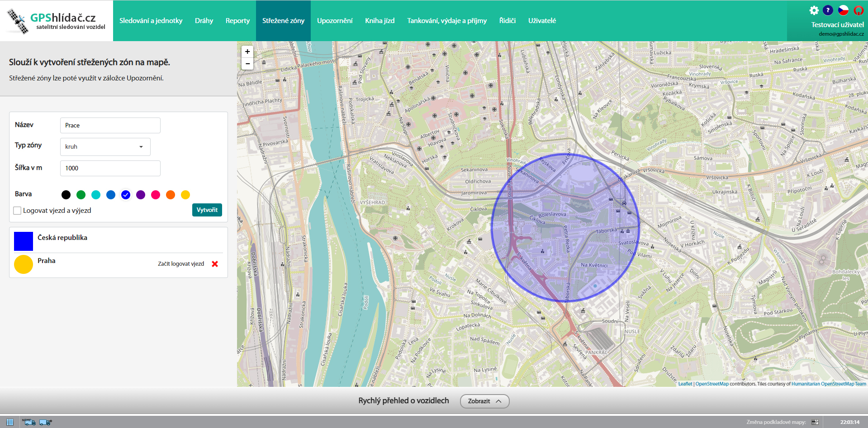The image size is (868, 428).
Task: Open the Typ zóny dropdown showing kruh
Action: coord(105,147)
